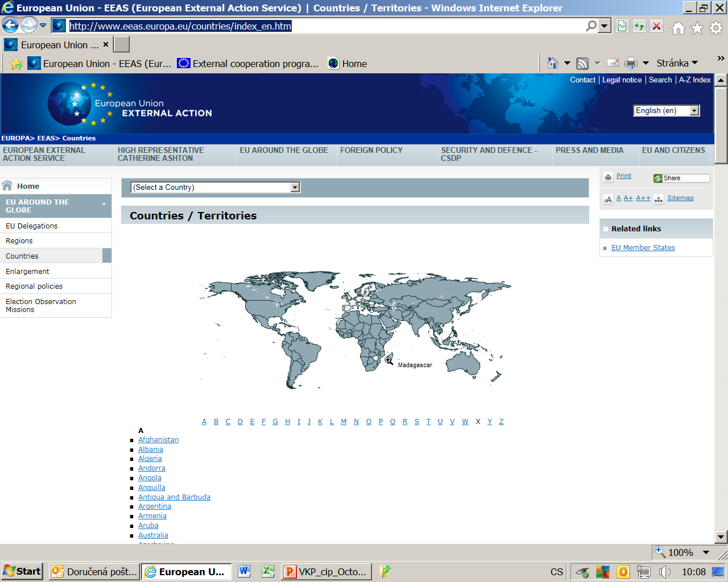This screenshot has width=728, height=582.
Task: Open the Stránka menu
Action: click(x=677, y=63)
